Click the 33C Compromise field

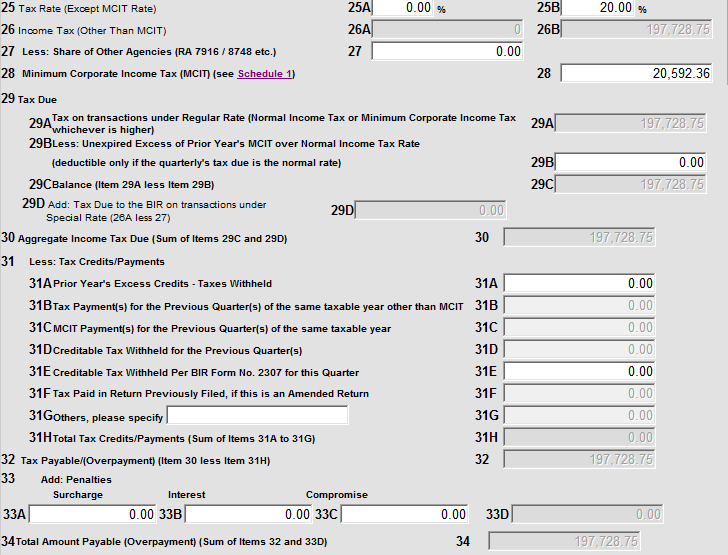point(405,514)
